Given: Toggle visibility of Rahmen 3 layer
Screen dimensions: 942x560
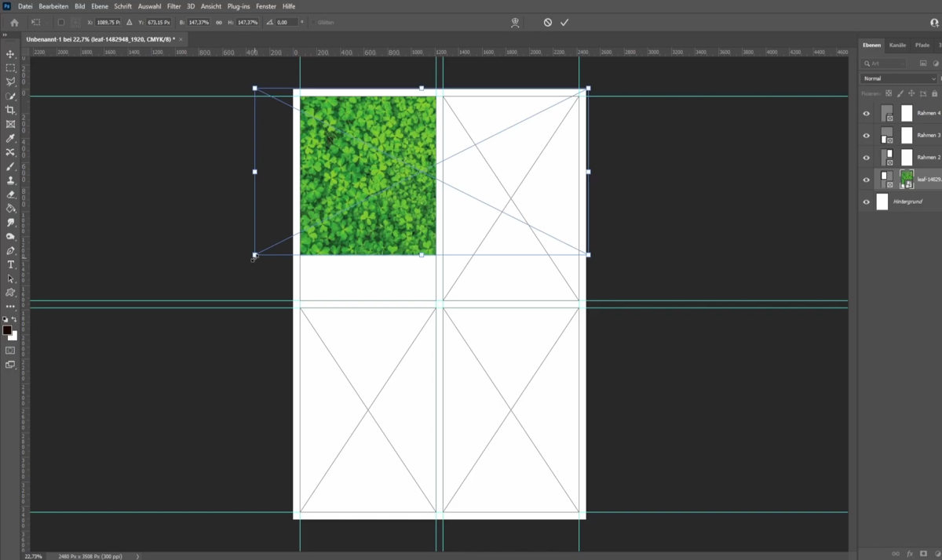Looking at the screenshot, I should coord(866,135).
